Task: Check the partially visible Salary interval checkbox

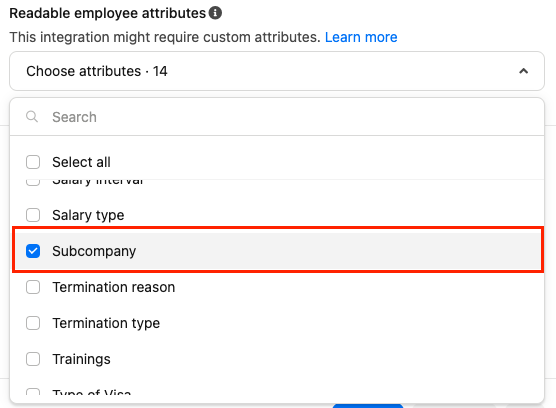Action: (33, 182)
